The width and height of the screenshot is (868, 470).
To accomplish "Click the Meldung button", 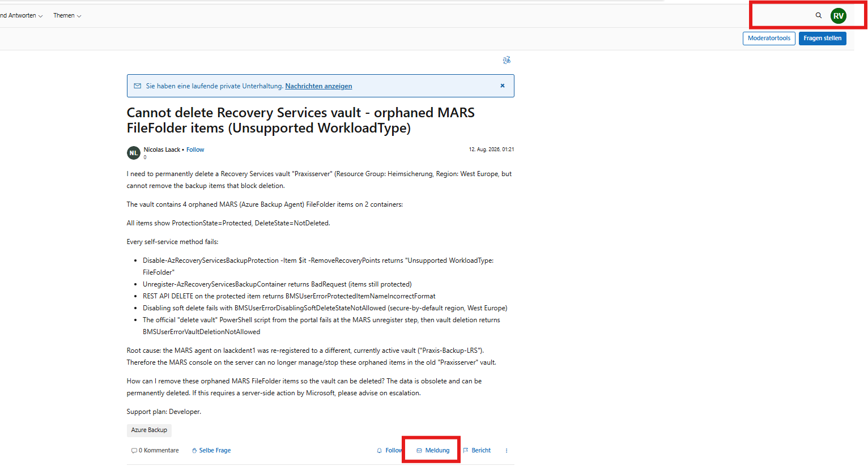I will point(433,451).
